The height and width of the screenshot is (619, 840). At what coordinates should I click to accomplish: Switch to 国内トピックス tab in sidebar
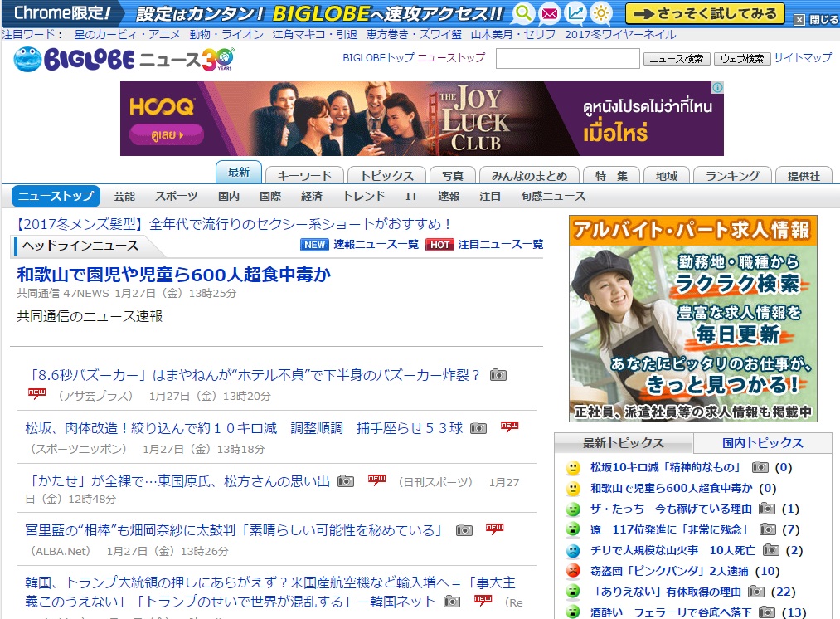(x=762, y=443)
